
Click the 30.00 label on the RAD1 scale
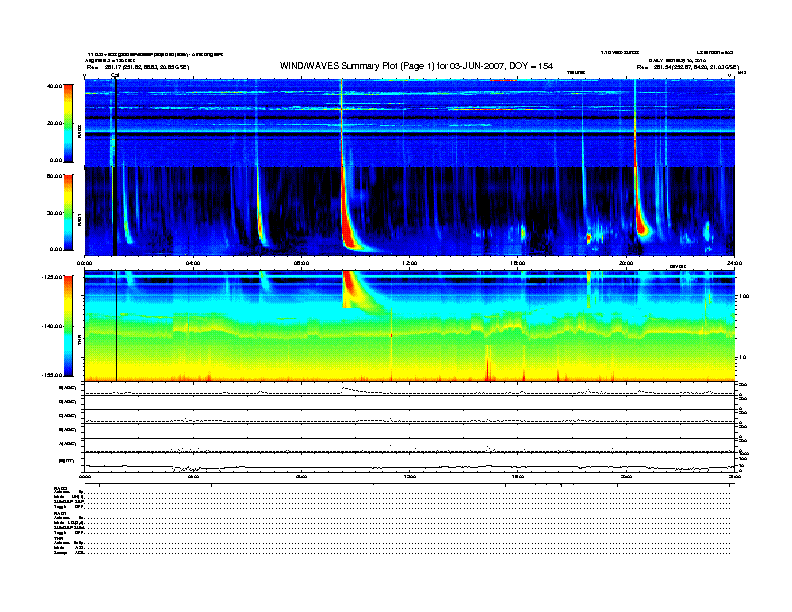[x=54, y=213]
